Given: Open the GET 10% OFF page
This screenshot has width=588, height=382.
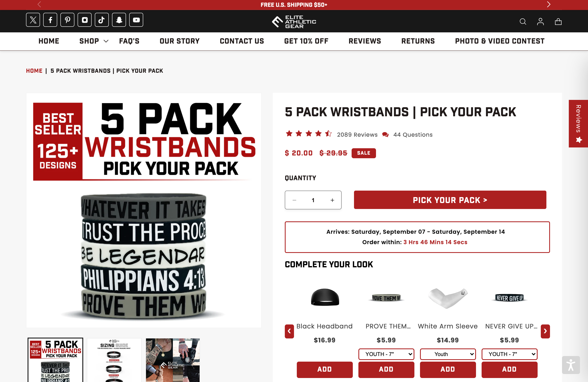Looking at the screenshot, I should click(x=306, y=41).
